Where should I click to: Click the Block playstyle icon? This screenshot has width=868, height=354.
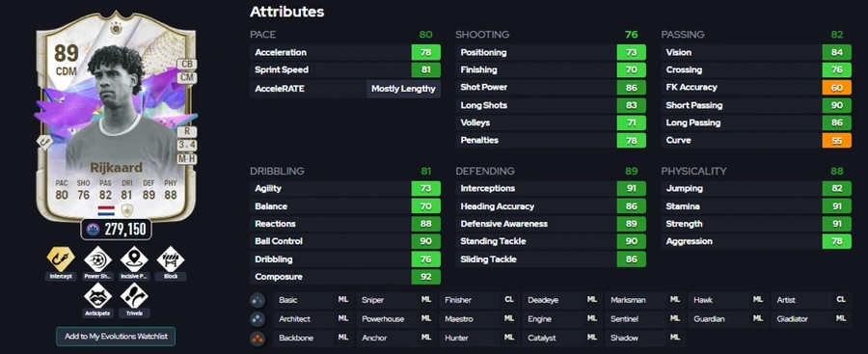171,259
